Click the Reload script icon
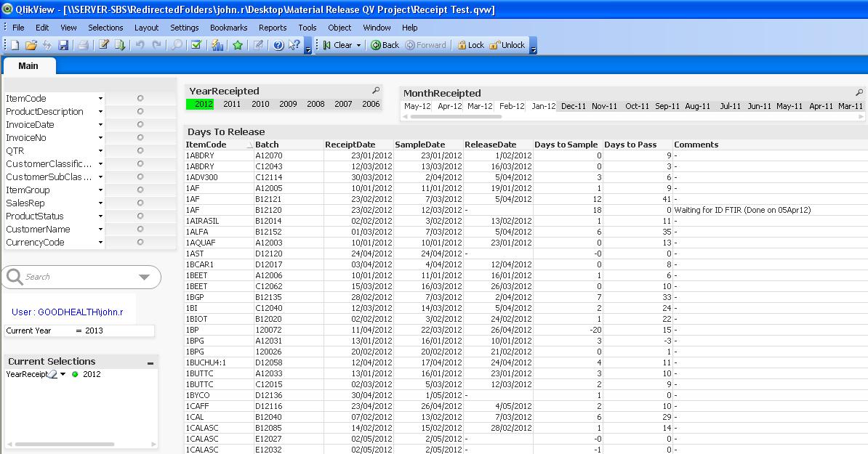This screenshot has width=868, height=454. 120,45
